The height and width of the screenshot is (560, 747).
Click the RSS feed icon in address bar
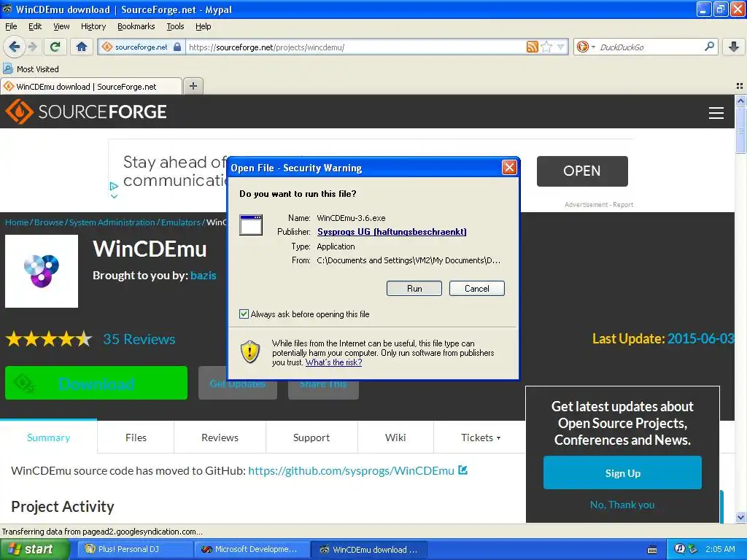point(532,47)
